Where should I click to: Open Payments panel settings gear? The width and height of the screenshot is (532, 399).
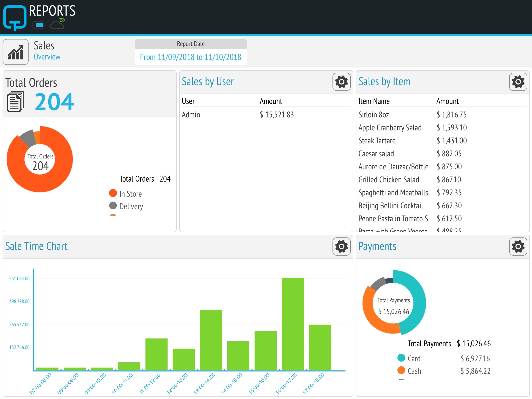[x=518, y=246]
